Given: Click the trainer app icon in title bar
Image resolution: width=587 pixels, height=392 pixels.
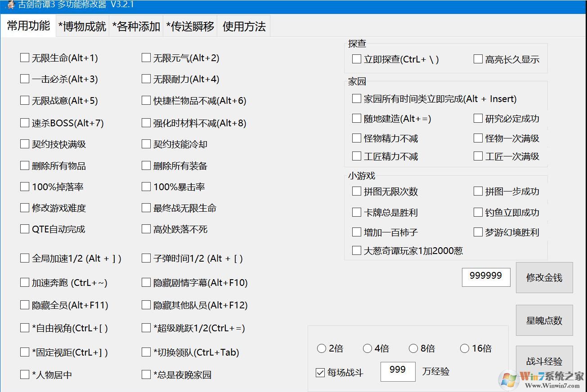Looking at the screenshot, I should [x=10, y=4].
